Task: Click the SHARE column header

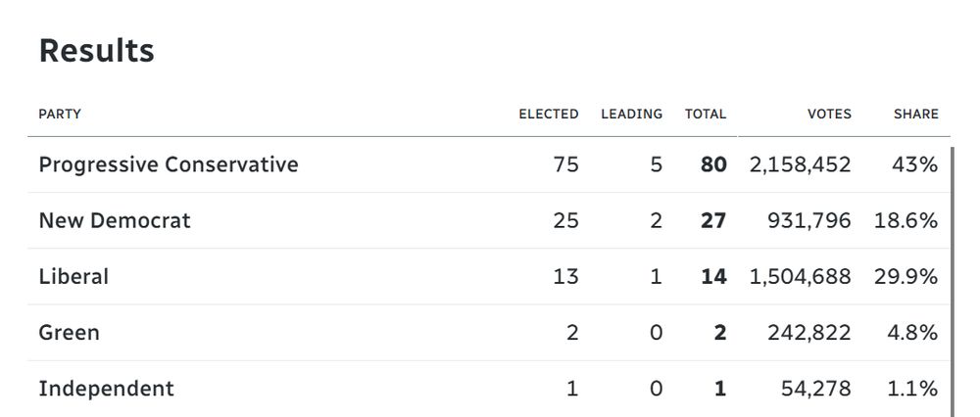Action: tap(915, 114)
